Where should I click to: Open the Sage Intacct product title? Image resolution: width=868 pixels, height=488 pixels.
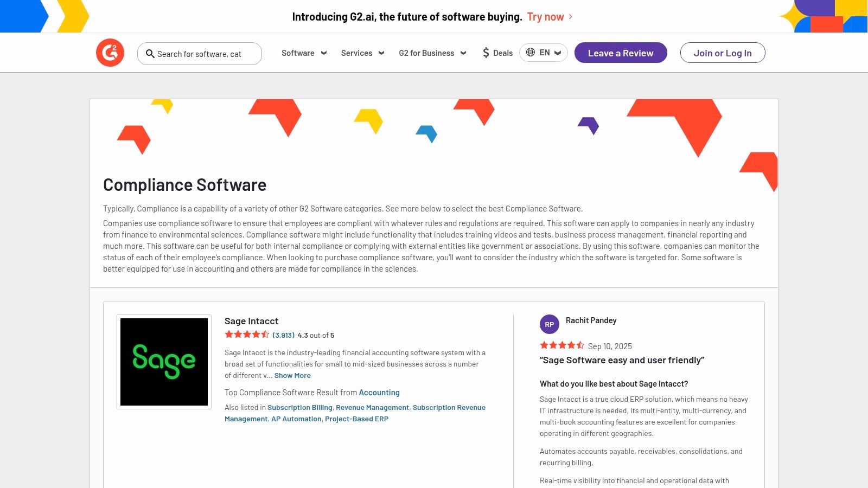[251, 321]
